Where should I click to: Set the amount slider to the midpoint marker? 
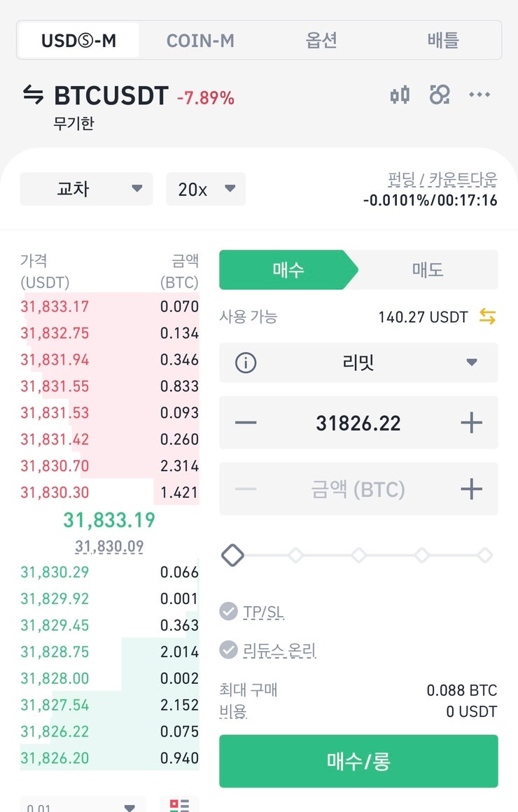click(x=358, y=555)
